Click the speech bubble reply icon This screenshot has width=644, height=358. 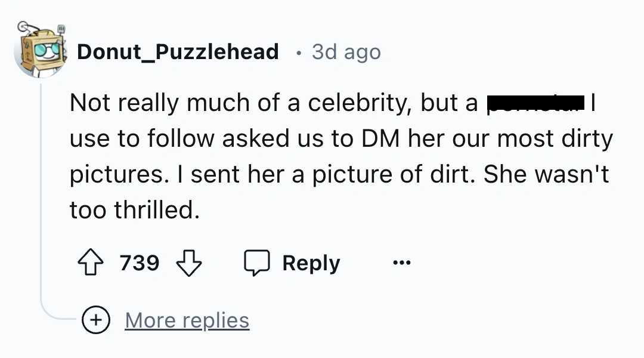(x=258, y=263)
